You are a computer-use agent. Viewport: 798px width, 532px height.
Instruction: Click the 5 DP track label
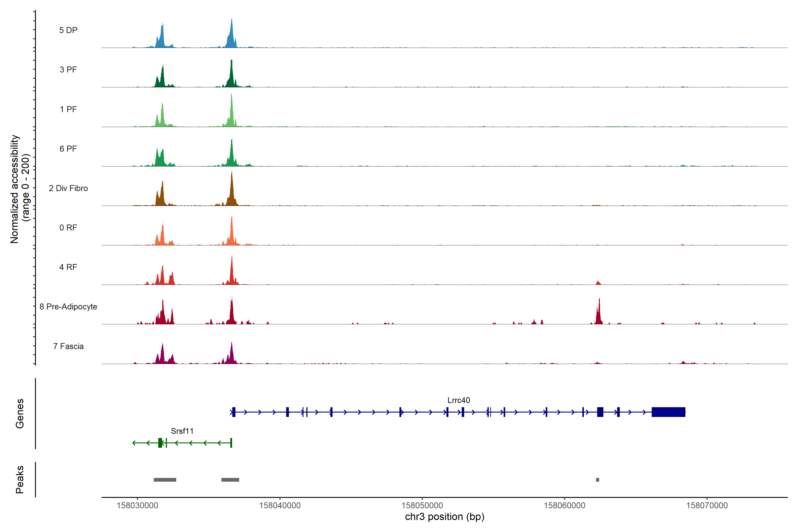click(x=68, y=30)
